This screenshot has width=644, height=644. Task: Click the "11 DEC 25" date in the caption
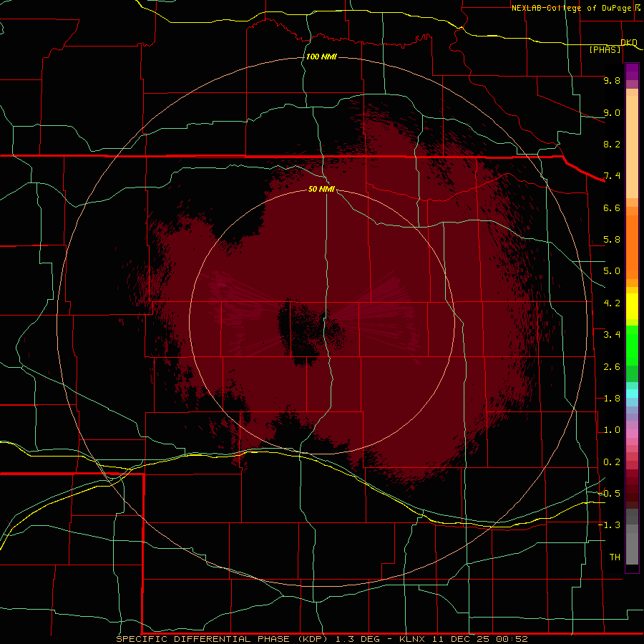[x=460, y=639]
